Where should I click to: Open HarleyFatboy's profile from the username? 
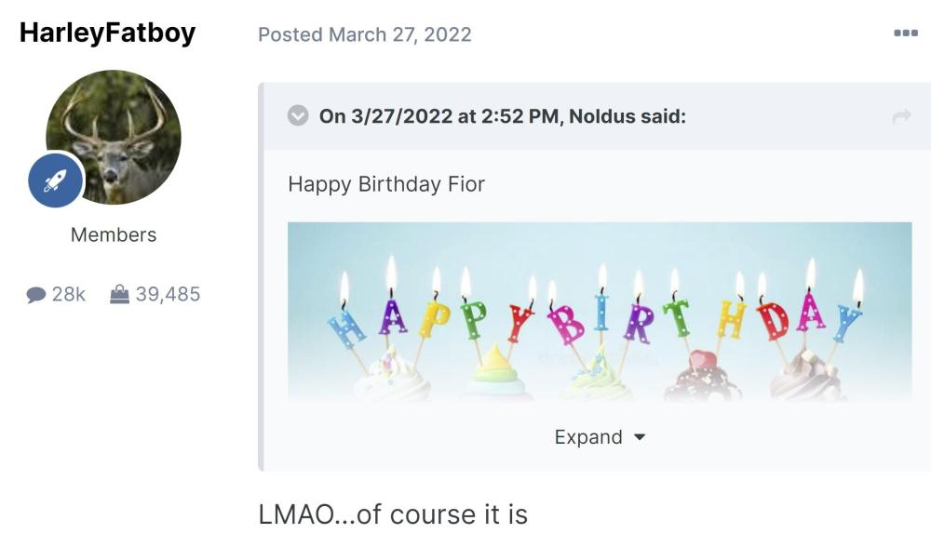pyautogui.click(x=107, y=33)
